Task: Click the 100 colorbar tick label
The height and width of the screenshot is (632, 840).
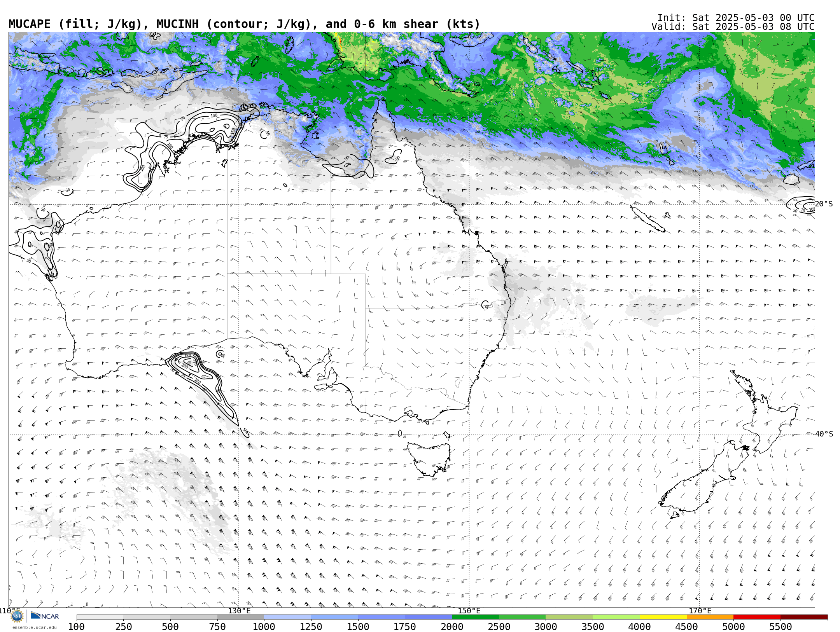Action: tap(76, 627)
